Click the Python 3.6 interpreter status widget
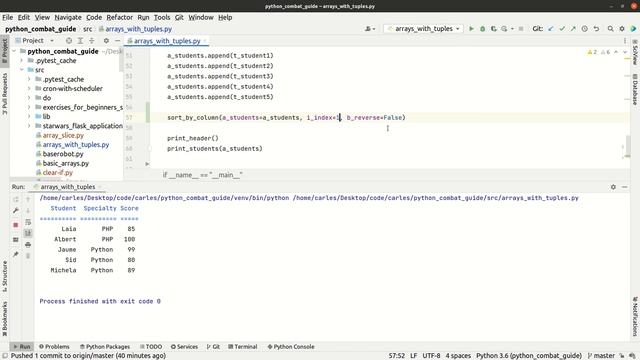Screen dimensions: 640x360 (529, 356)
